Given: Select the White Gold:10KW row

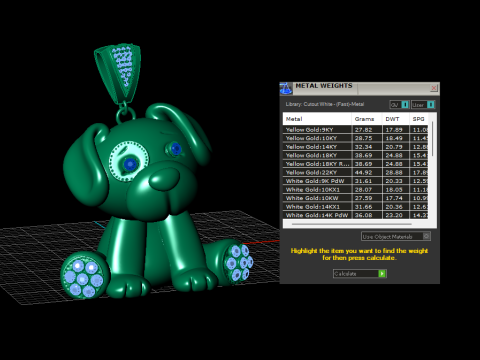Looking at the screenshot, I should [x=356, y=198].
